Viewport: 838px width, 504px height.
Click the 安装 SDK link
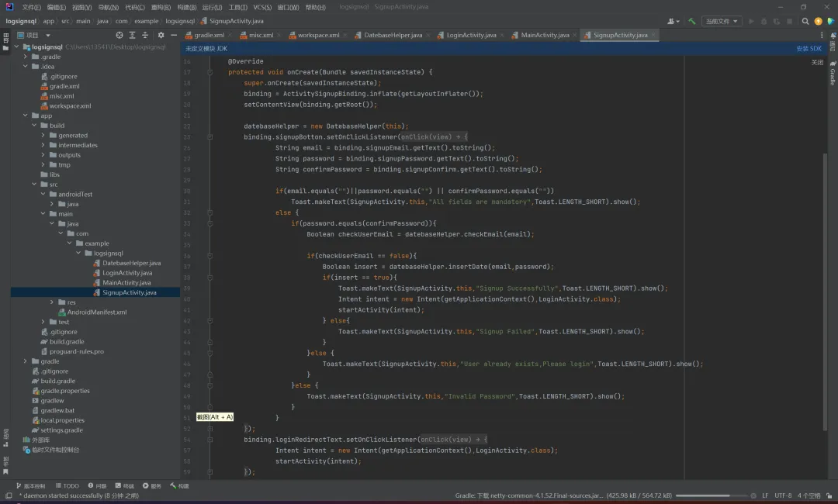tap(808, 49)
